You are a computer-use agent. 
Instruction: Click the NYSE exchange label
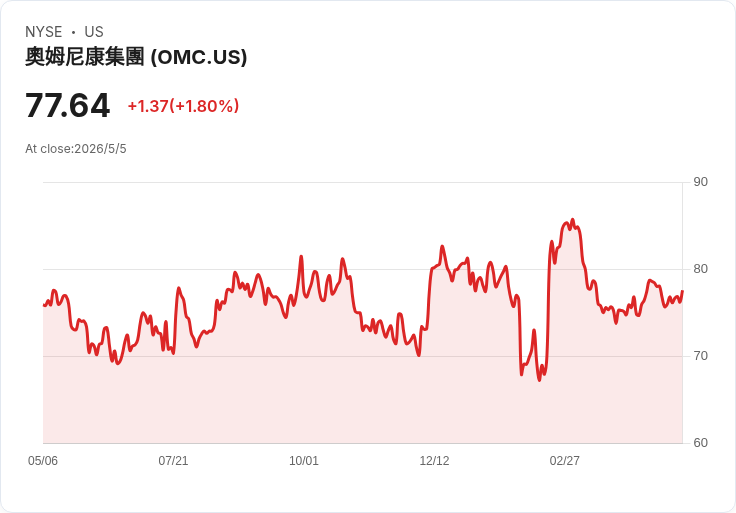[x=44, y=32]
